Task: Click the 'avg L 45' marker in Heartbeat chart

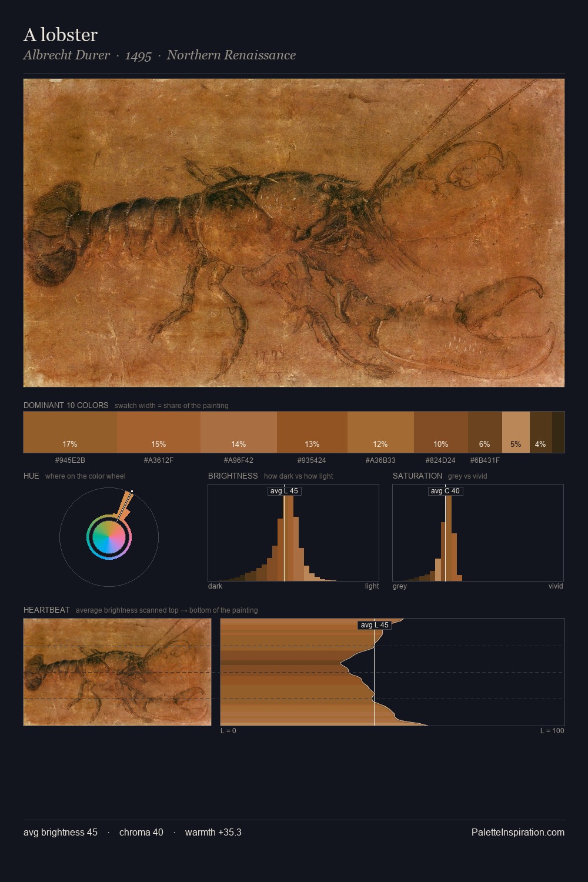Action: [375, 625]
